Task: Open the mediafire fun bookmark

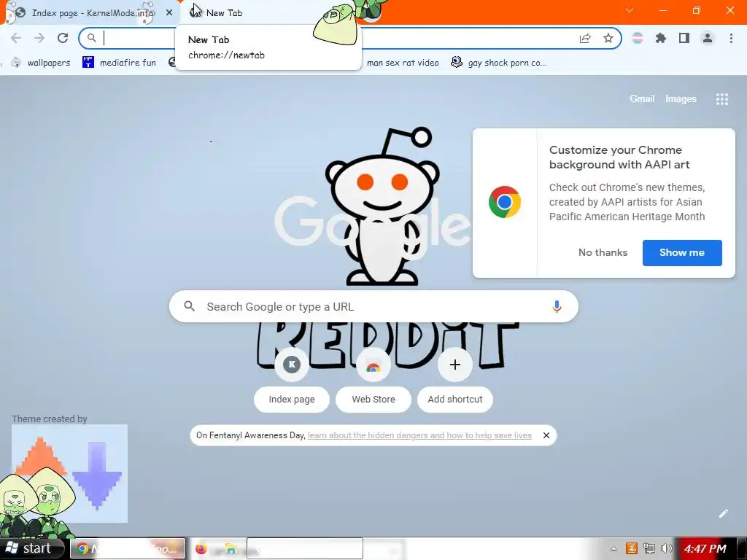Action: coord(119,63)
